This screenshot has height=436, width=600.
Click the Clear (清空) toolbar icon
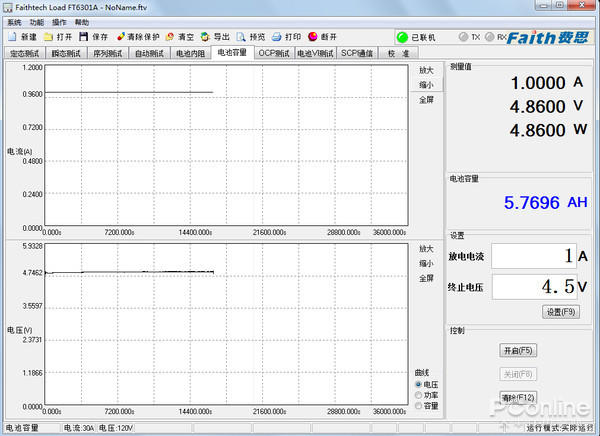point(169,37)
